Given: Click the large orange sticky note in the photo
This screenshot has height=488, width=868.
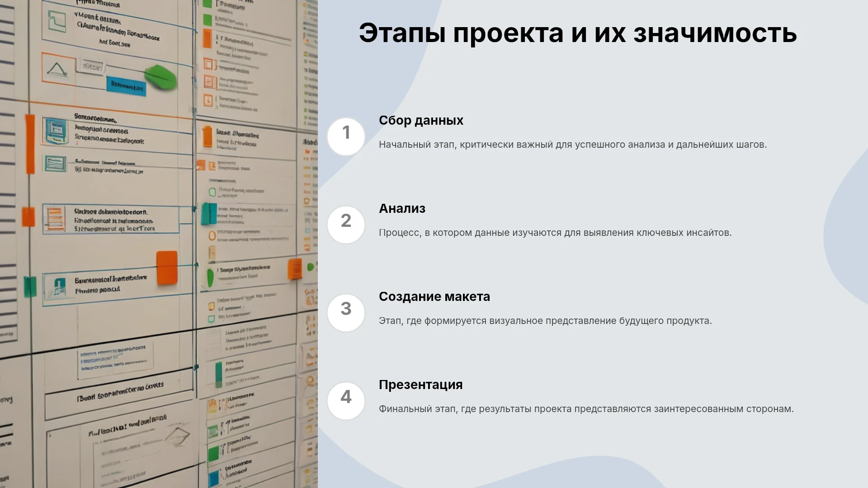Looking at the screenshot, I should pos(167,267).
